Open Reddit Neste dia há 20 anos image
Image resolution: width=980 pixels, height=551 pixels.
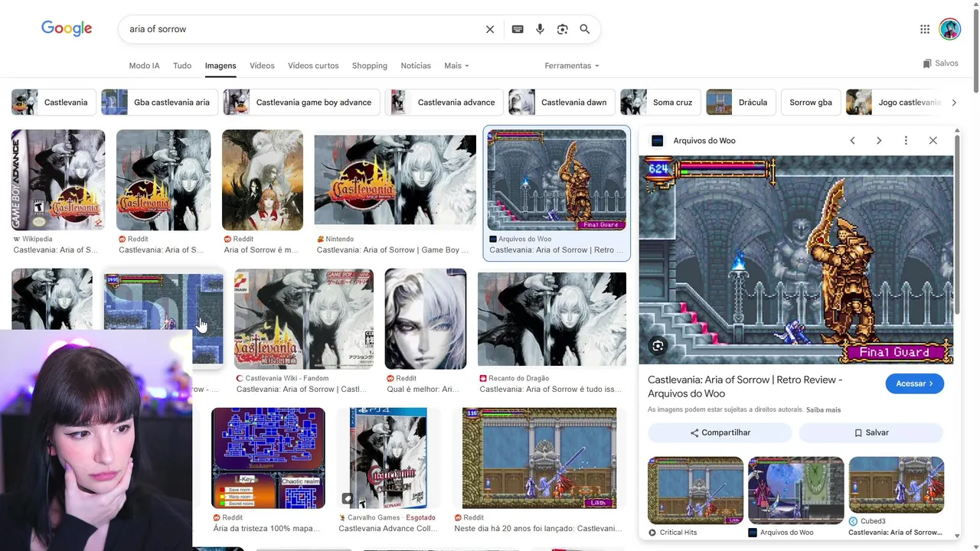(x=539, y=458)
